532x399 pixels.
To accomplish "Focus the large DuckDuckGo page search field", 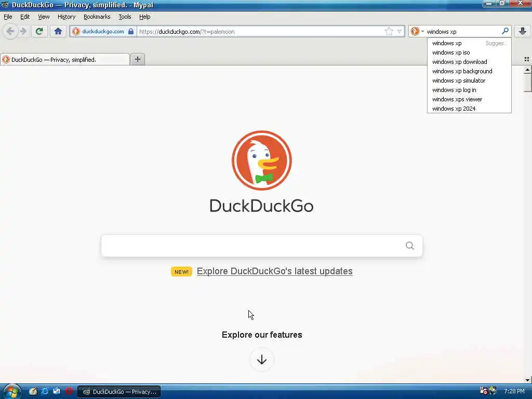I will 262,246.
